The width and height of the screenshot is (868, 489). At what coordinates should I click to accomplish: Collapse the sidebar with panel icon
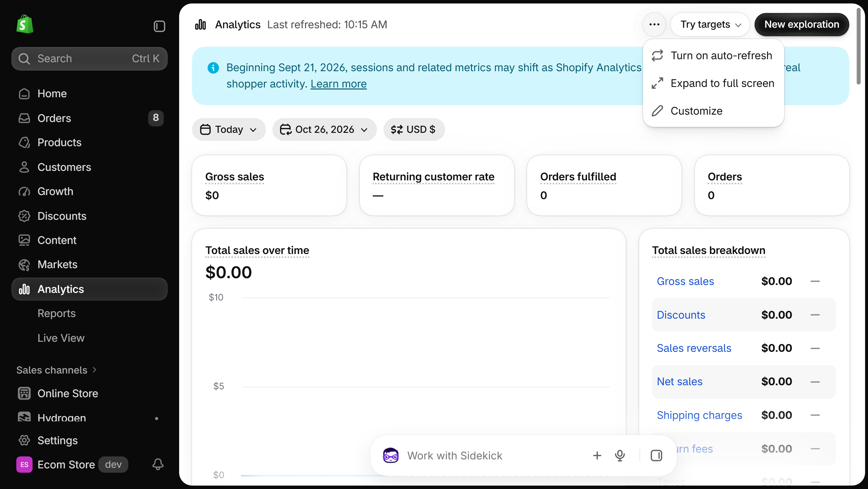[159, 26]
